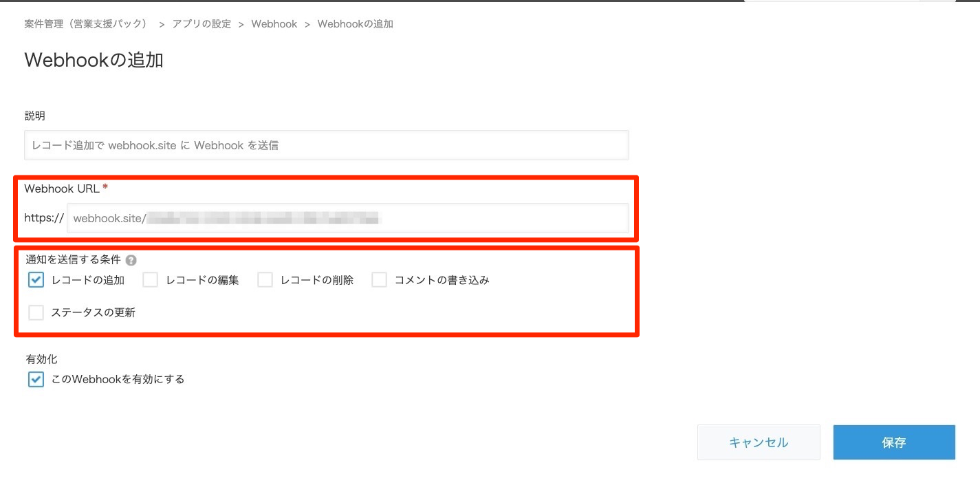980x485 pixels.
Task: Toggle このWebhookを有効にする checkbox
Action: (x=36, y=379)
